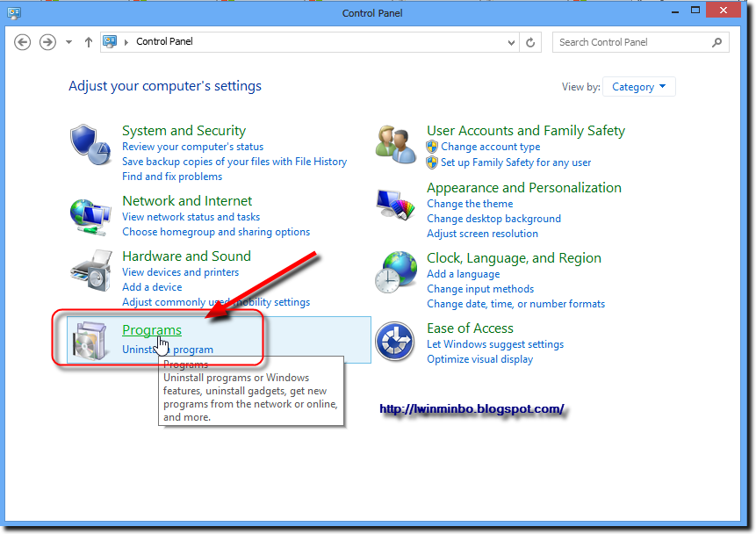The image size is (756, 534).
Task: Click the Control Panel icon in the address bar
Action: (x=110, y=41)
